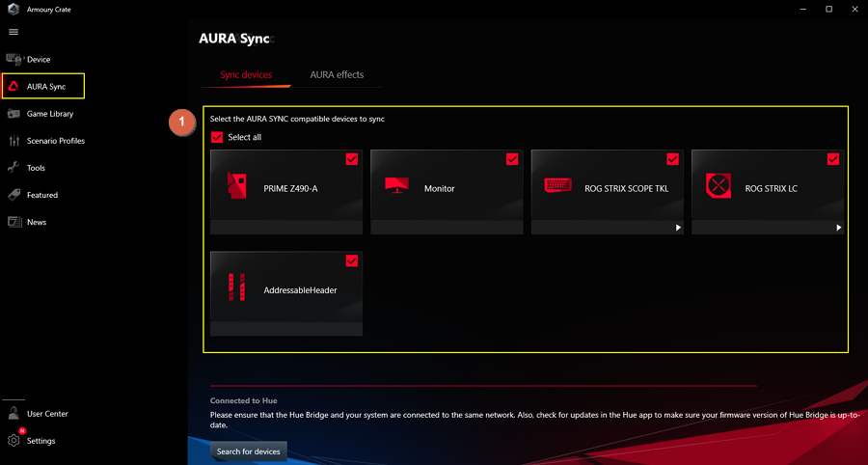Screen dimensions: 868x465
Task: Uncheck the AddressableHeader sync checkbox
Action: tap(351, 260)
